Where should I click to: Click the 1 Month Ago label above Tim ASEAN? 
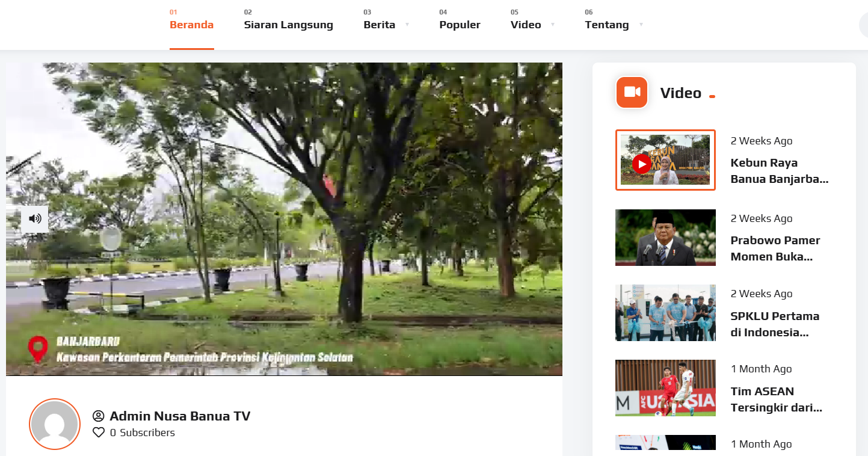[761, 369]
